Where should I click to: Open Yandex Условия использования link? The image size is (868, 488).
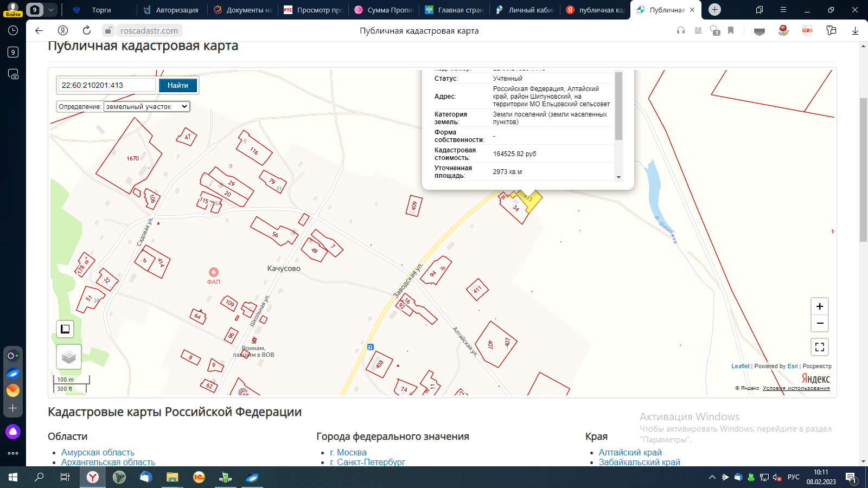point(796,388)
